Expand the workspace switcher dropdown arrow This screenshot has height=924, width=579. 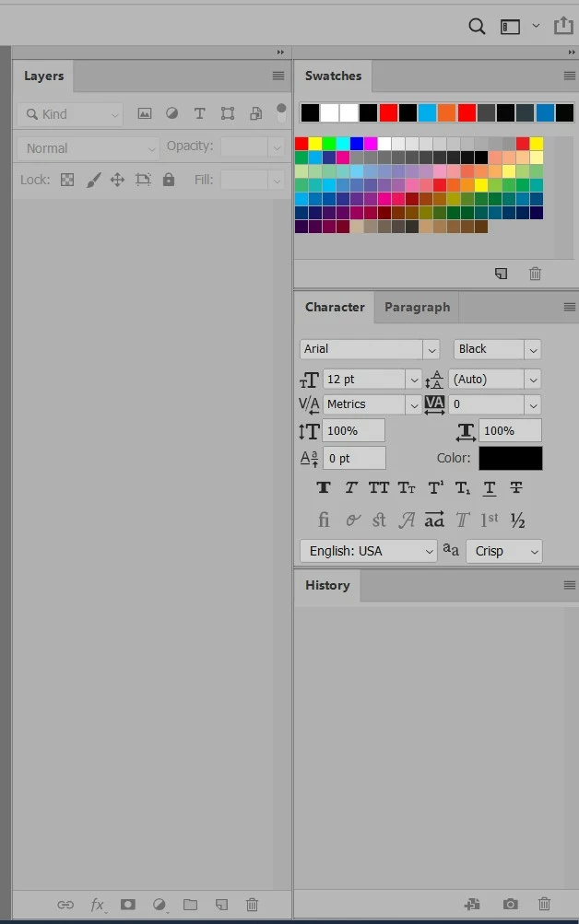(536, 26)
